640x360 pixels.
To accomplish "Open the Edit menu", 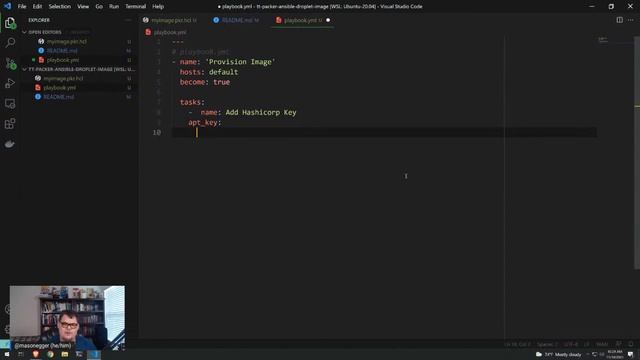I will [37, 7].
